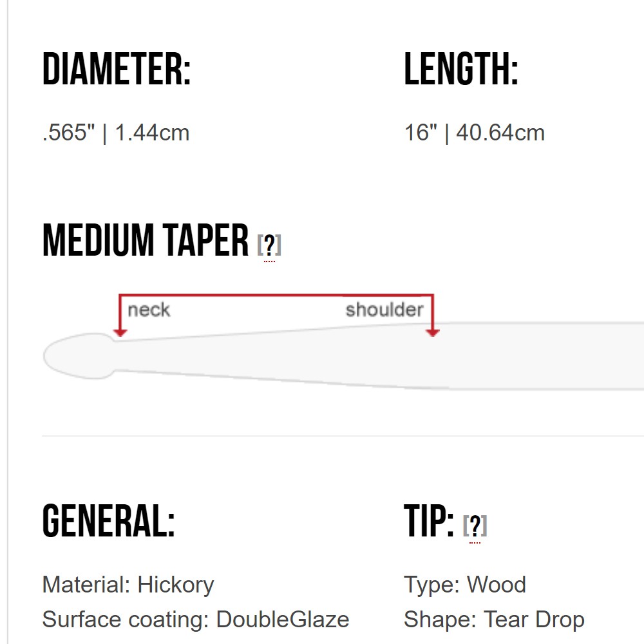Click the MEDIUM TAPER heading text
The image size is (644, 644).
click(146, 240)
